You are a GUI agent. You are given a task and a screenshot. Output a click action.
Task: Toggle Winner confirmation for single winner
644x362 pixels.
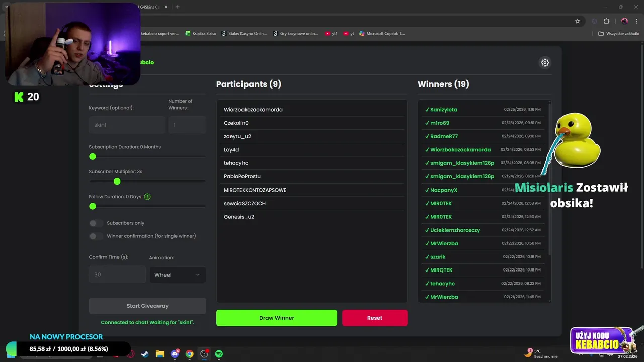pos(96,236)
